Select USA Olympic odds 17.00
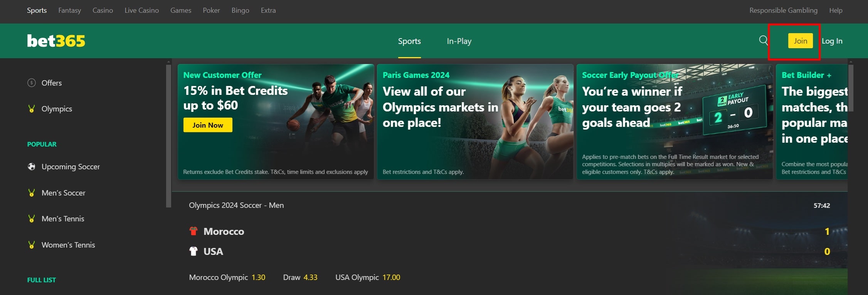Screen dimensions: 868x295 click(368, 277)
